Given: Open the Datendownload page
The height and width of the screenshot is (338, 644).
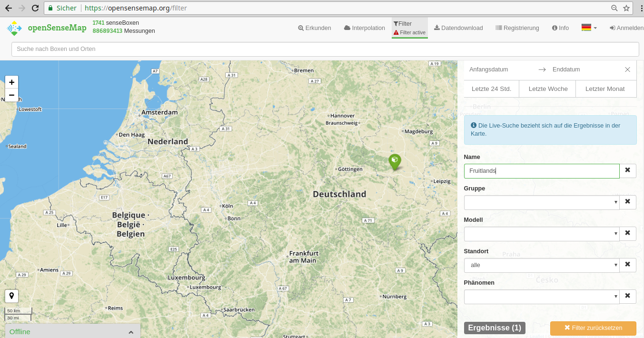Looking at the screenshot, I should (458, 28).
